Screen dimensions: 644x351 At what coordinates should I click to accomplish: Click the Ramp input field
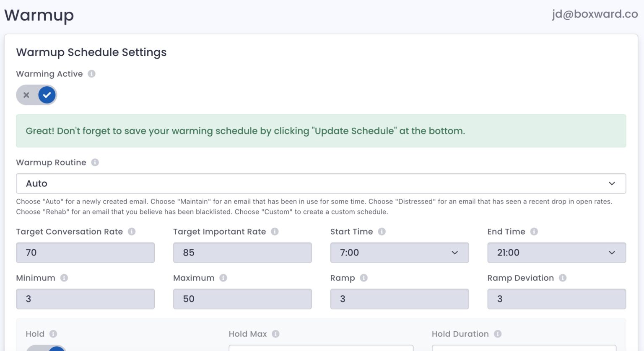(399, 299)
